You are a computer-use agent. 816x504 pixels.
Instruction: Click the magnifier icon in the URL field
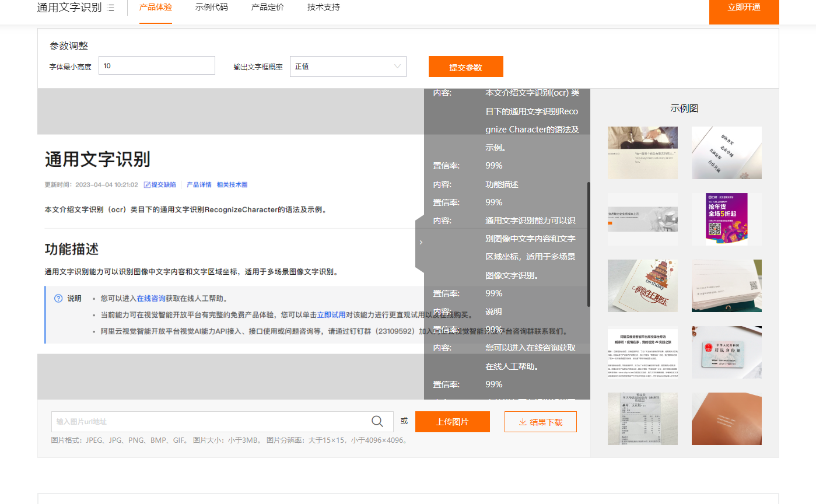377,421
